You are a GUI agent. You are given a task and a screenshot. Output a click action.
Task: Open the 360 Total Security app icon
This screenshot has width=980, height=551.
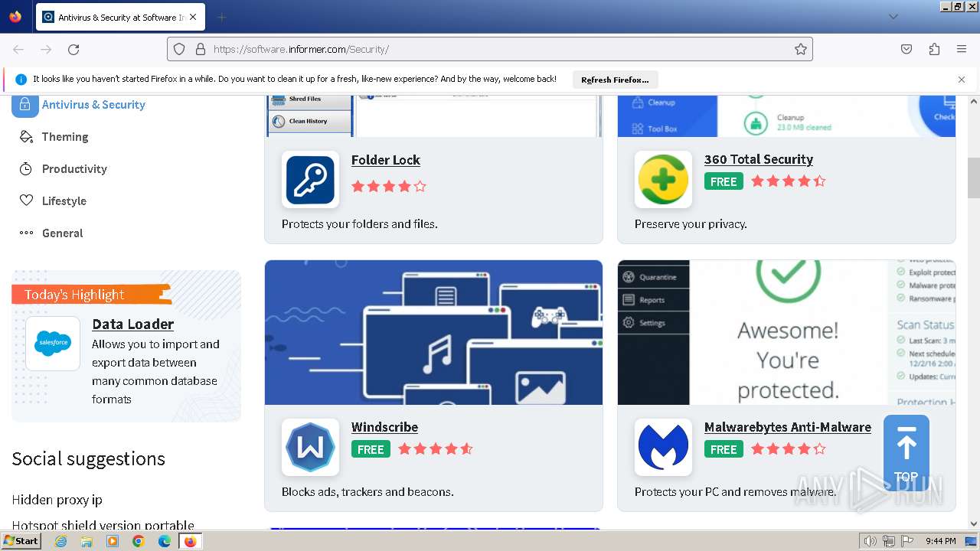663,179
